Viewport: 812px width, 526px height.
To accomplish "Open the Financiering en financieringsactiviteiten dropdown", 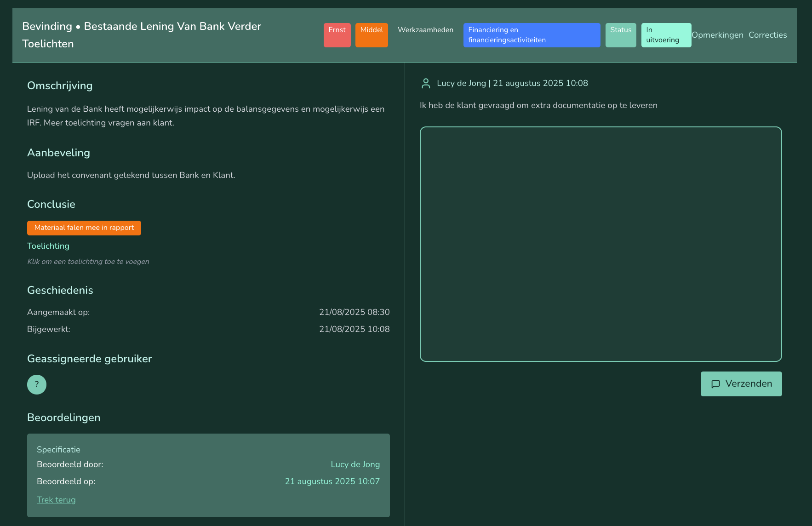I will point(532,35).
